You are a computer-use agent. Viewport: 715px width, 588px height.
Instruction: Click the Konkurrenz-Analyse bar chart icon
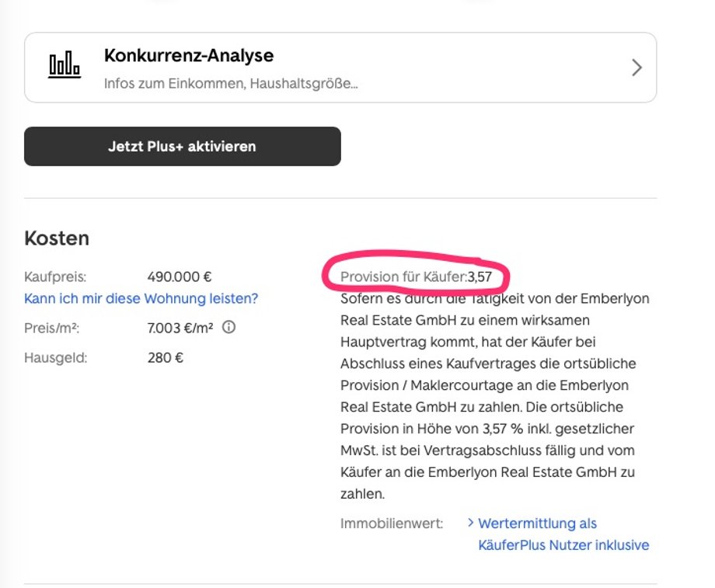click(x=65, y=64)
